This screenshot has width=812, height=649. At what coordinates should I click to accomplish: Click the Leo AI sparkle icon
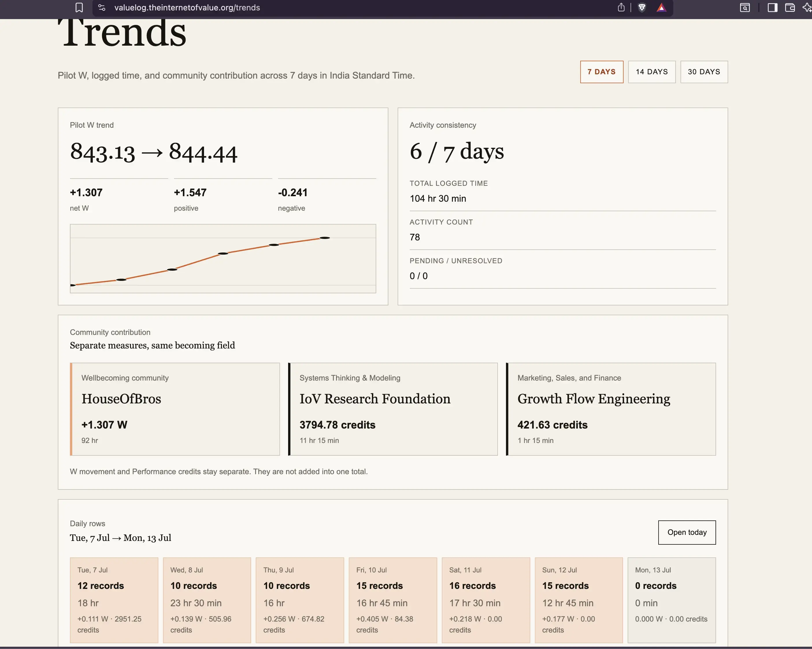pyautogui.click(x=807, y=8)
